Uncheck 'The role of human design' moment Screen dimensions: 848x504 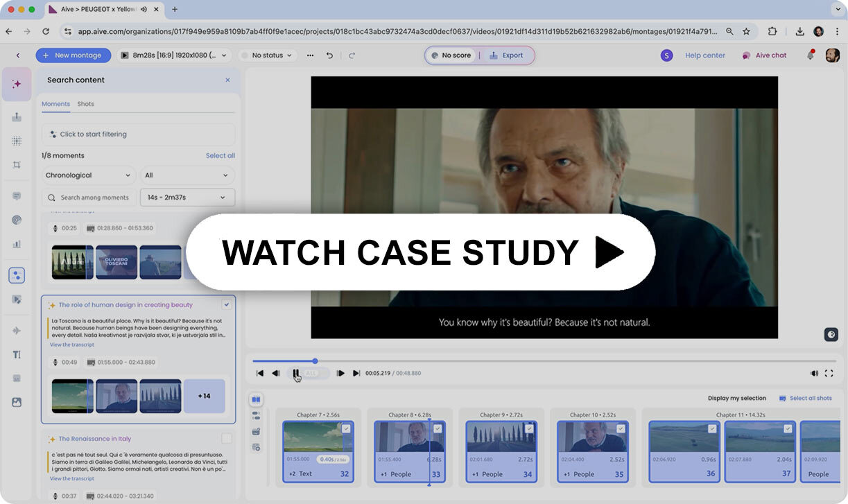pos(226,304)
